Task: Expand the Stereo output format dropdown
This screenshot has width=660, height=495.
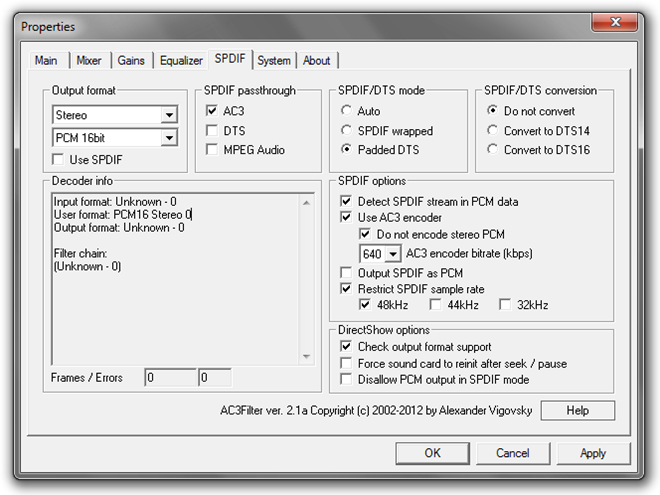Action: [169, 115]
